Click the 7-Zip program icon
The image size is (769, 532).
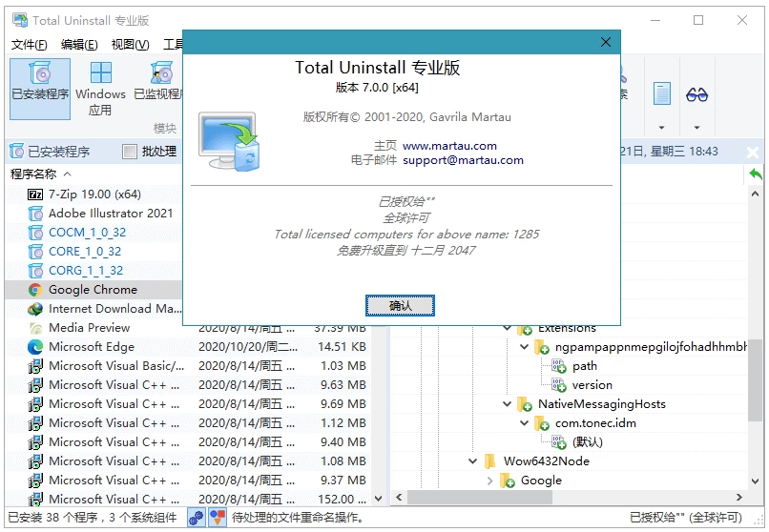coord(35,194)
